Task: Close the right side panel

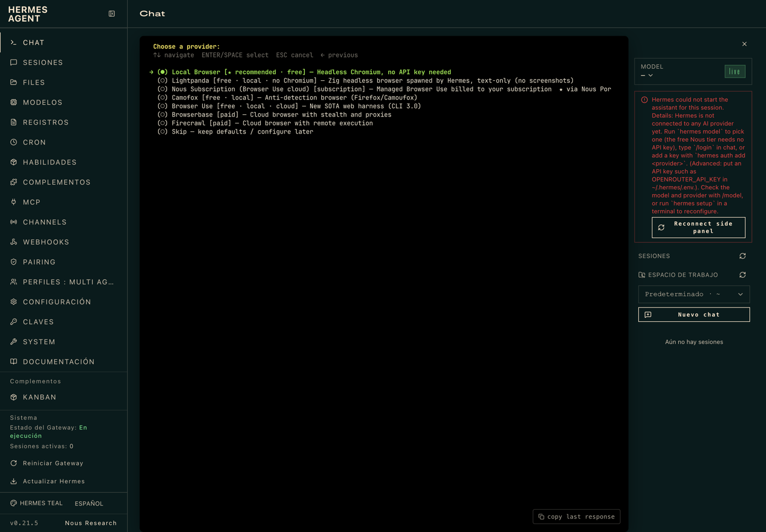Action: [745, 44]
